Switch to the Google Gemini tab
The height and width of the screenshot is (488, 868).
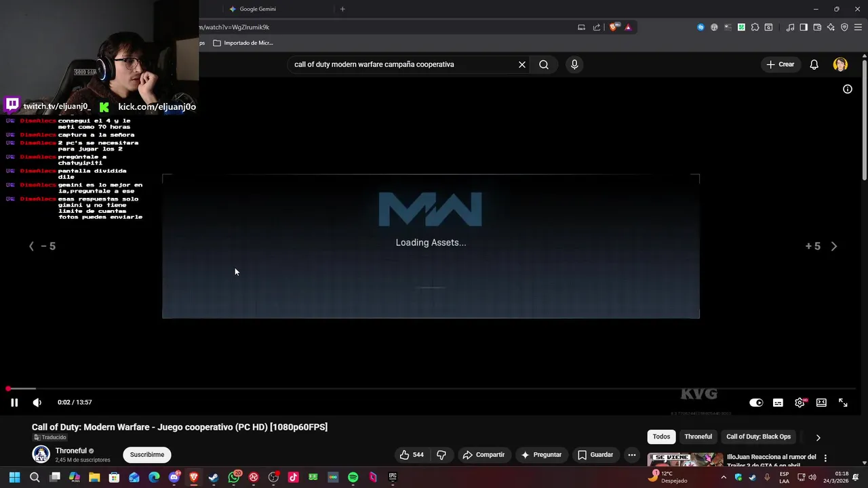tap(258, 9)
